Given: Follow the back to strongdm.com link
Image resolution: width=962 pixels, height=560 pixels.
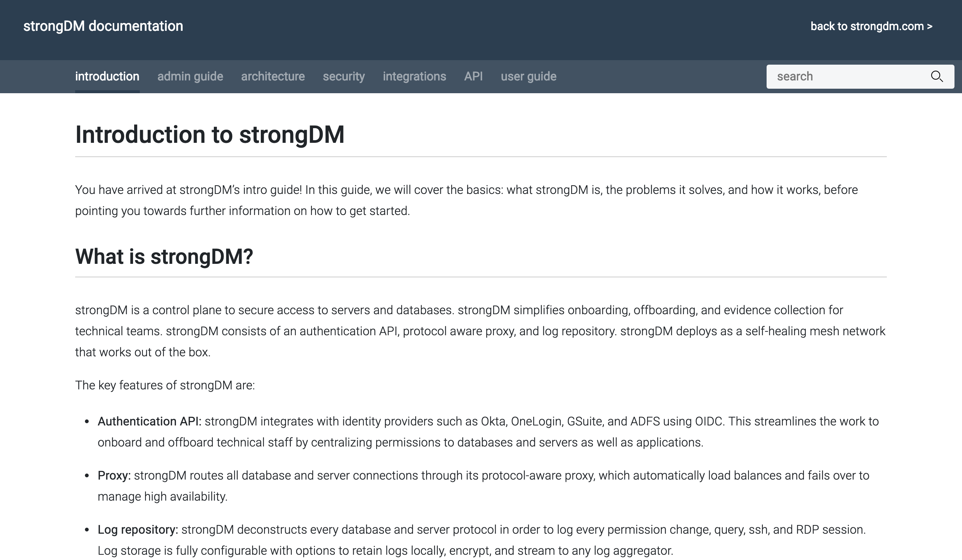Looking at the screenshot, I should pos(871,26).
